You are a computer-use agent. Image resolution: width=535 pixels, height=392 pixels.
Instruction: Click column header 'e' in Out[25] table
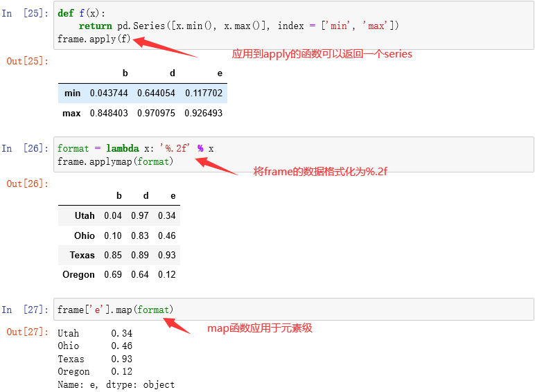220,73
